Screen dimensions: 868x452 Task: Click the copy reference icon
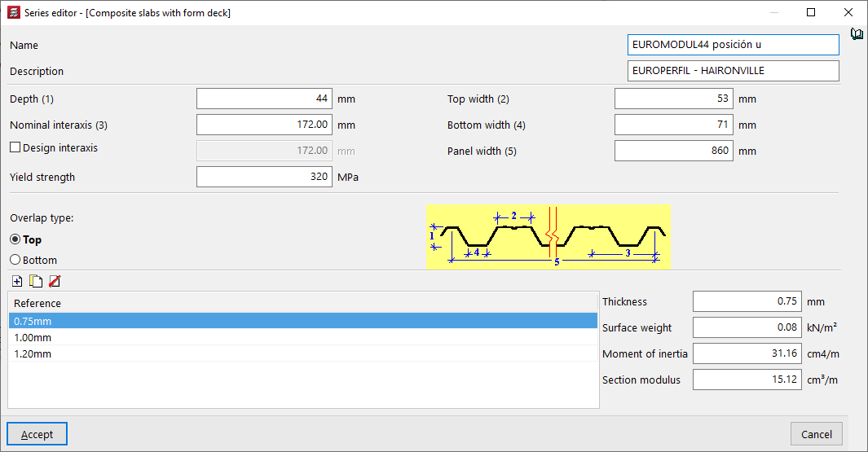coord(36,282)
